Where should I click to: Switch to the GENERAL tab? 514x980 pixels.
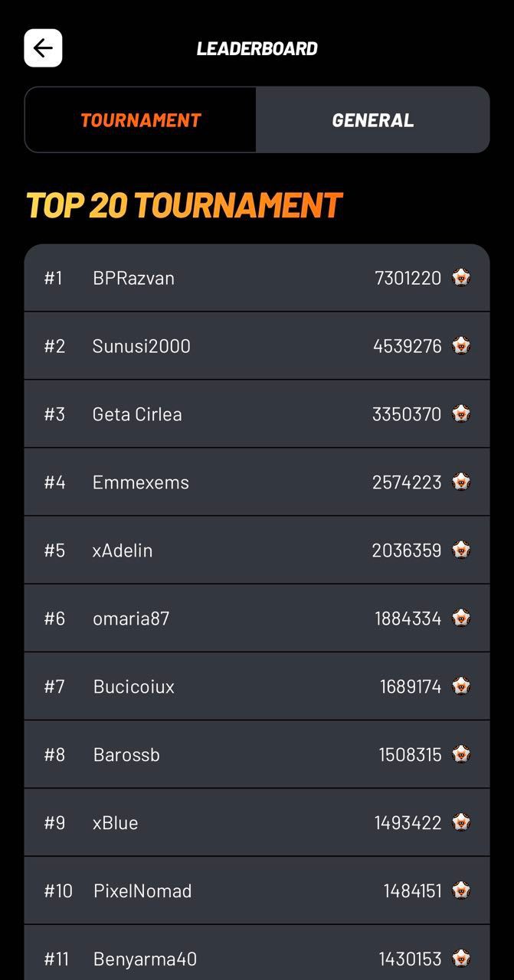point(373,119)
